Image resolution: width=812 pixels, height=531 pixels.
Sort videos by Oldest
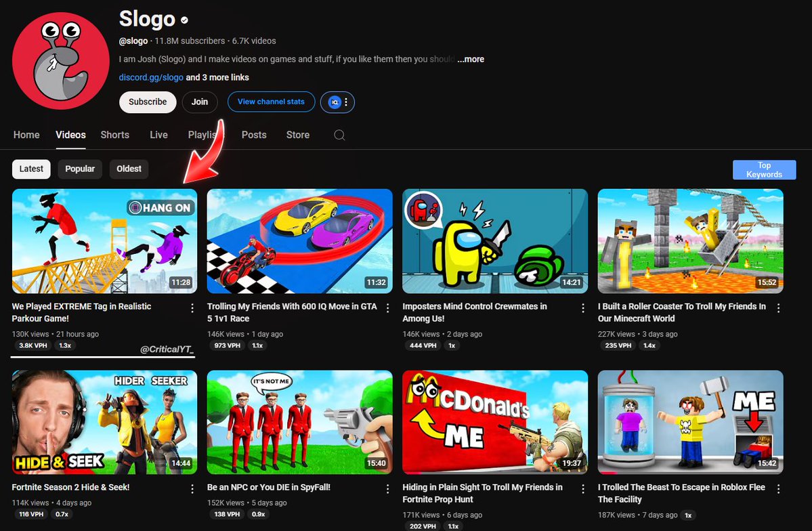tap(129, 169)
